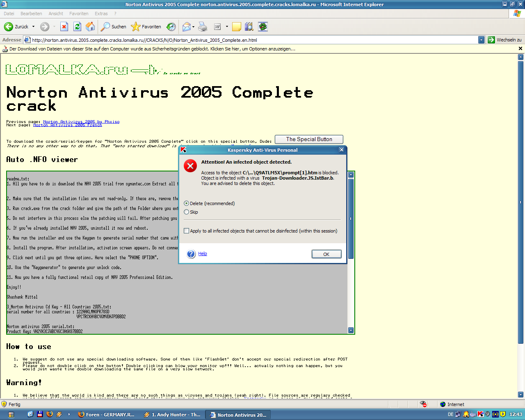Image resolution: width=525 pixels, height=420 pixels.
Task: Close the Kaspersky Anti-Virus dialog
Action: [342, 150]
